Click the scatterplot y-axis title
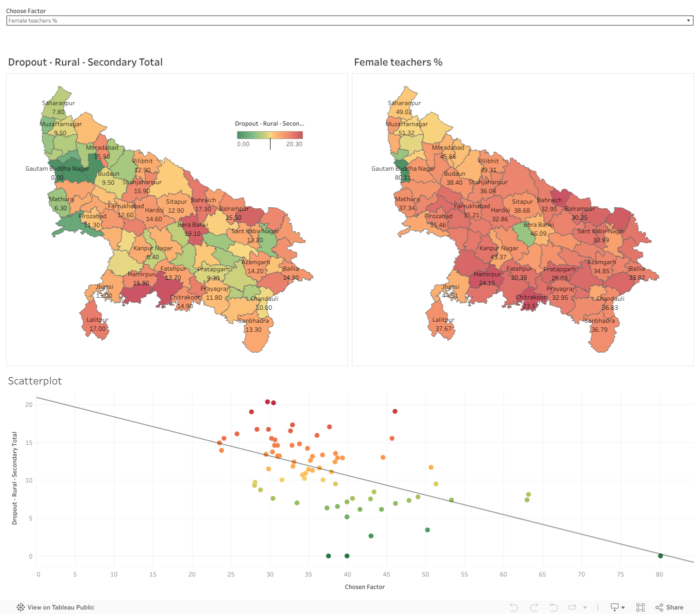 click(14, 478)
